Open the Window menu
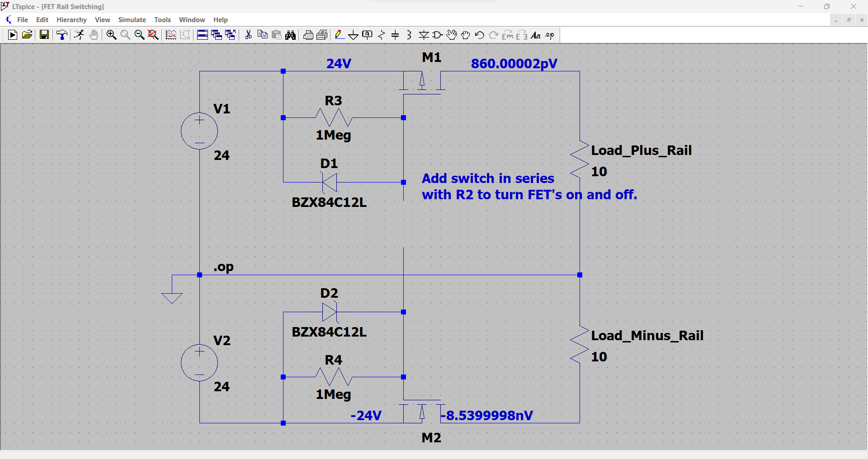The image size is (868, 459). tap(192, 20)
